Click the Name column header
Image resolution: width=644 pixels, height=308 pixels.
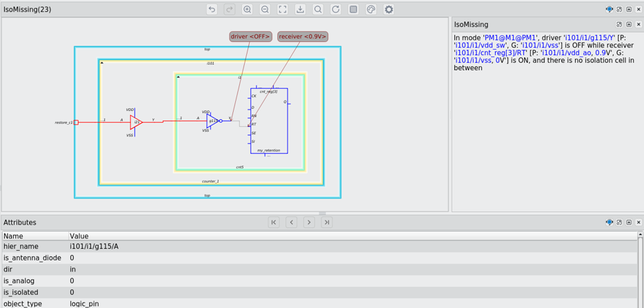coord(35,236)
